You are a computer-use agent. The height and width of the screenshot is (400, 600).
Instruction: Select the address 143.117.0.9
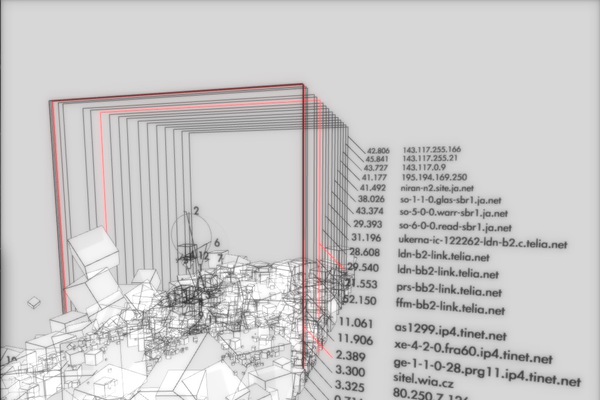click(424, 167)
